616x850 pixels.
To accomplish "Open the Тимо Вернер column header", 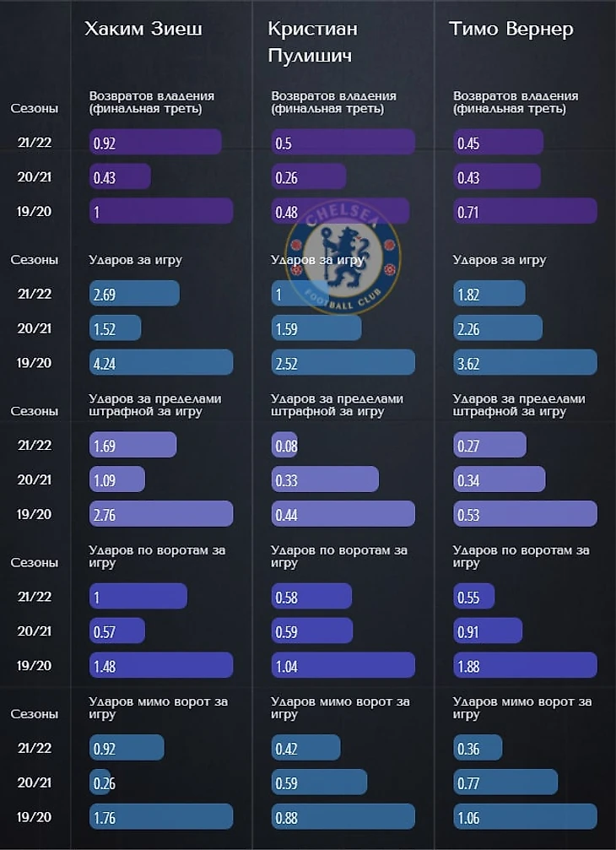I will click(511, 30).
